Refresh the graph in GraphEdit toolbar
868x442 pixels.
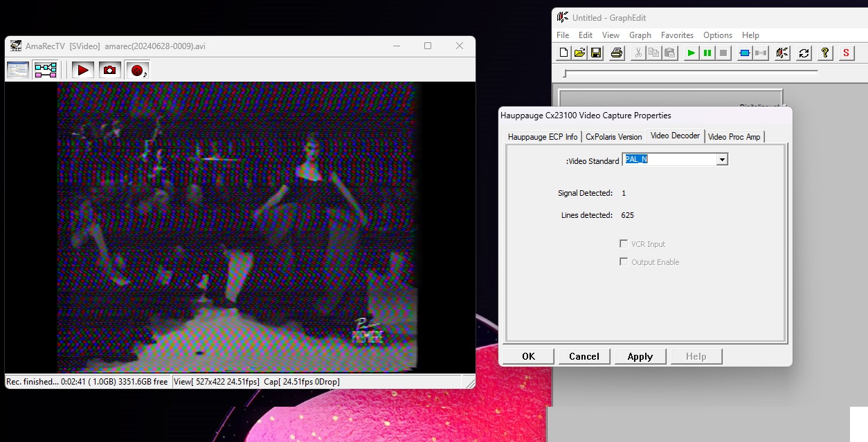point(804,53)
